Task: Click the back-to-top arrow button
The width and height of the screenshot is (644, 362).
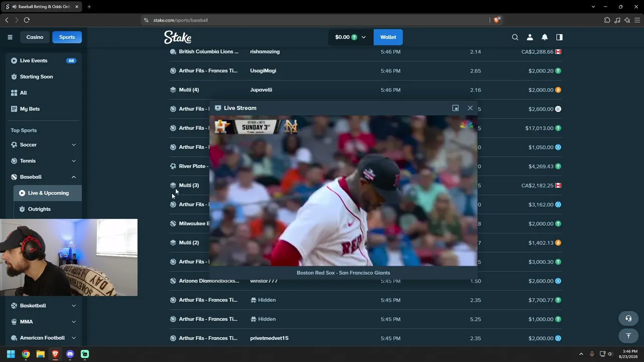Action: pyautogui.click(x=628, y=335)
